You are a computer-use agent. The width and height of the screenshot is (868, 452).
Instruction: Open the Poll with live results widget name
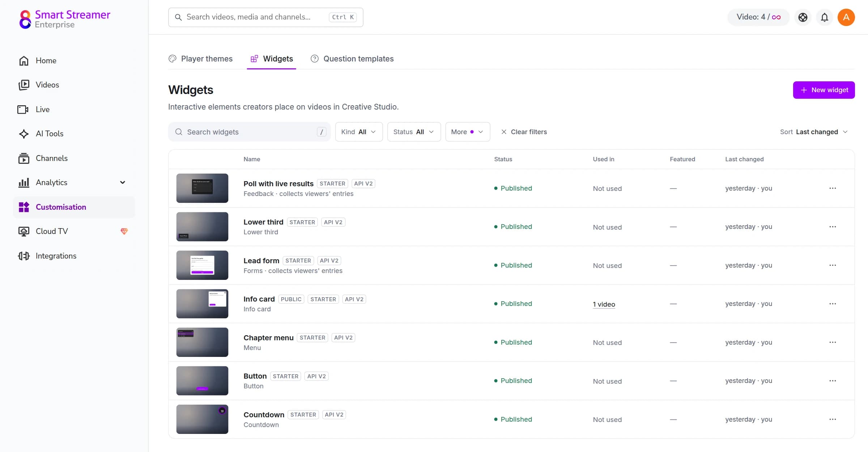(278, 183)
